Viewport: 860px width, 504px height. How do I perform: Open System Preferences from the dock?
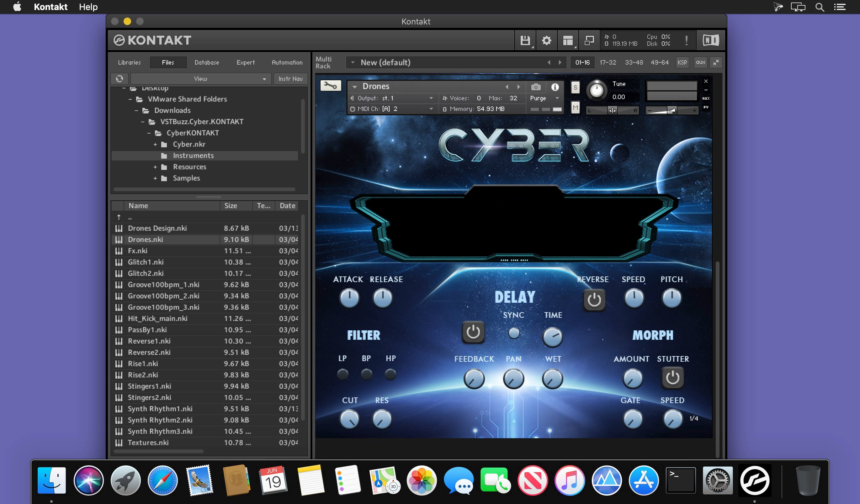click(717, 480)
